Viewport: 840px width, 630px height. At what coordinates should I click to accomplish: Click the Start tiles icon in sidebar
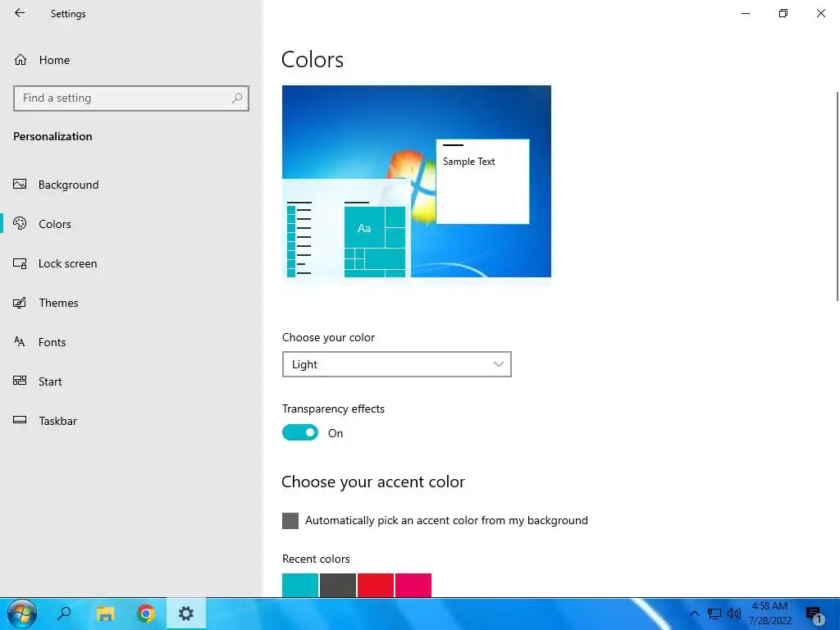click(x=20, y=381)
